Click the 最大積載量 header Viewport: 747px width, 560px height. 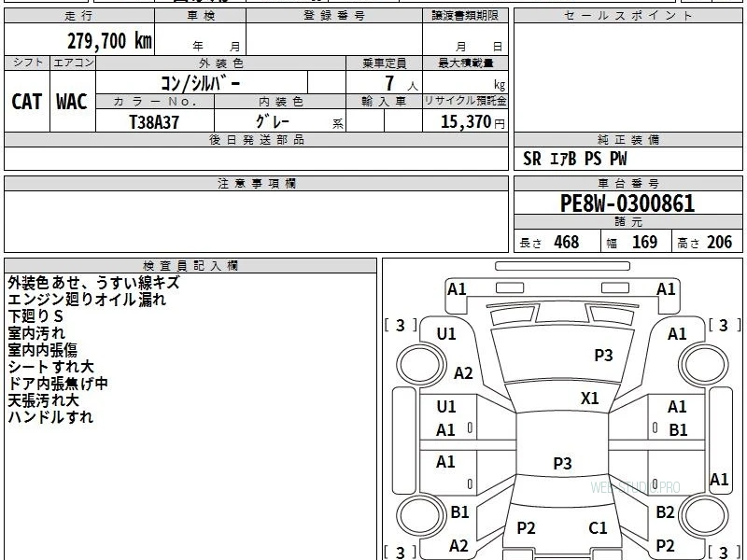click(465, 63)
